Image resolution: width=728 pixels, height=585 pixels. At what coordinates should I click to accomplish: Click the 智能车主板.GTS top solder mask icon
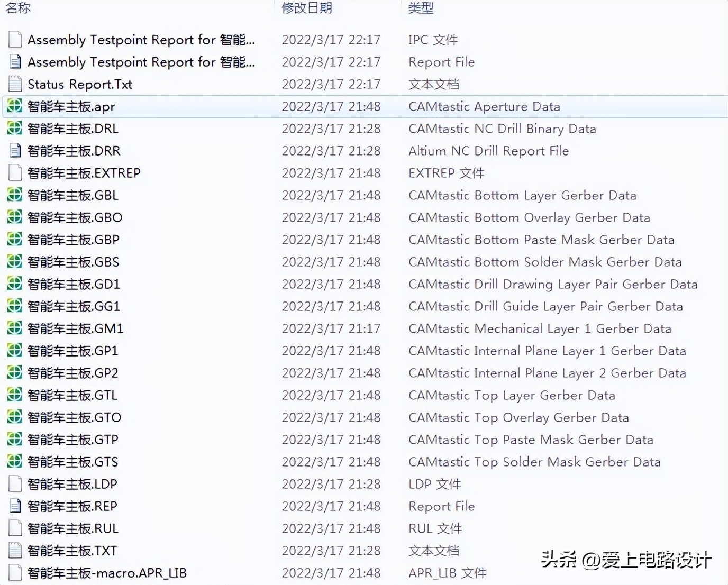pyautogui.click(x=15, y=462)
